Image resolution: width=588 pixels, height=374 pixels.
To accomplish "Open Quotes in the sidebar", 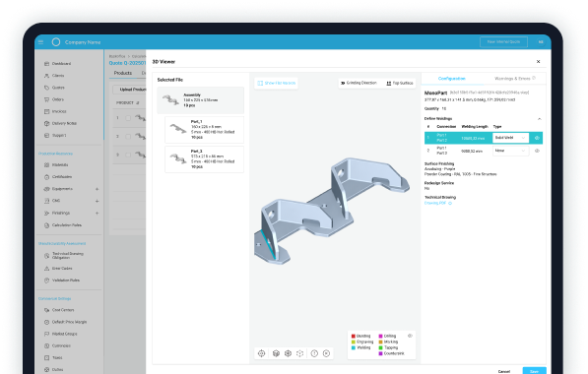I will pos(54,88).
